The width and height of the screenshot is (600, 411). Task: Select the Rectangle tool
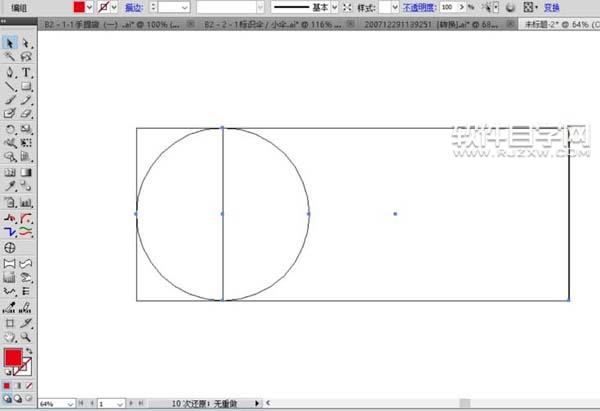[x=26, y=86]
